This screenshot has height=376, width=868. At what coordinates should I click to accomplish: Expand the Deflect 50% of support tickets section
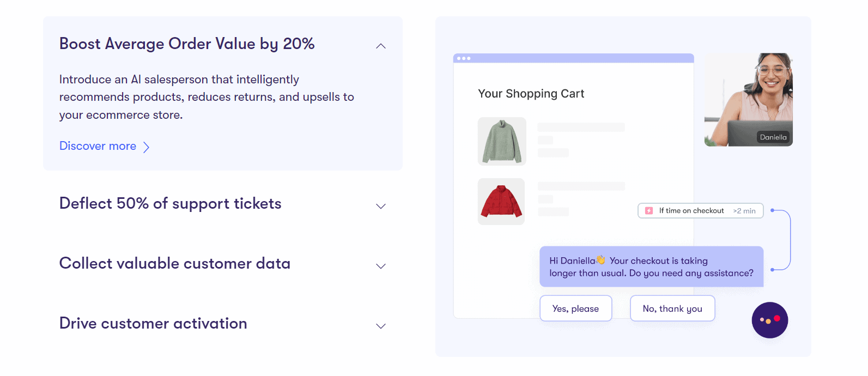coord(381,206)
